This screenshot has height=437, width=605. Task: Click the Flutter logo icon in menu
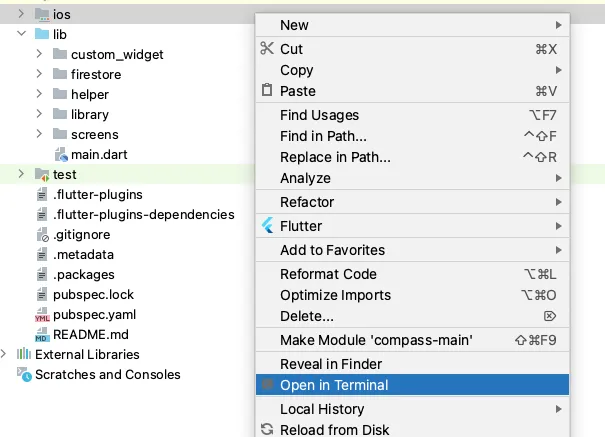[x=267, y=226]
